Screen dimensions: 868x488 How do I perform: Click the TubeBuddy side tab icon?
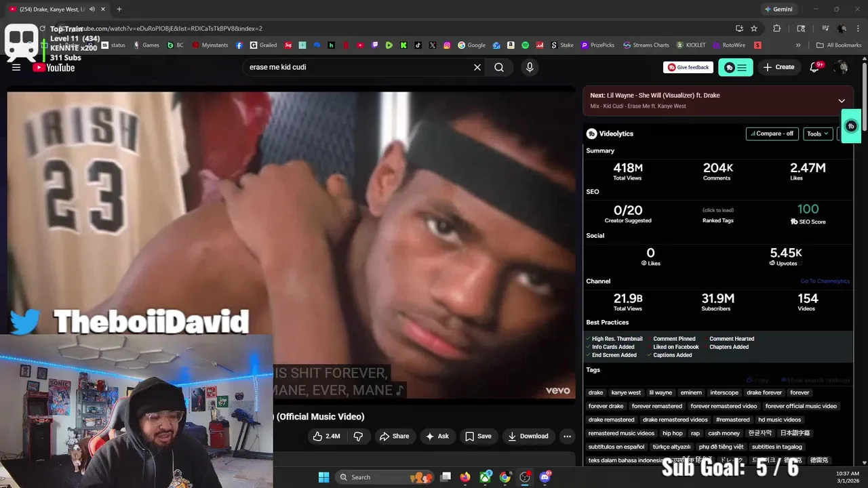[x=852, y=126]
